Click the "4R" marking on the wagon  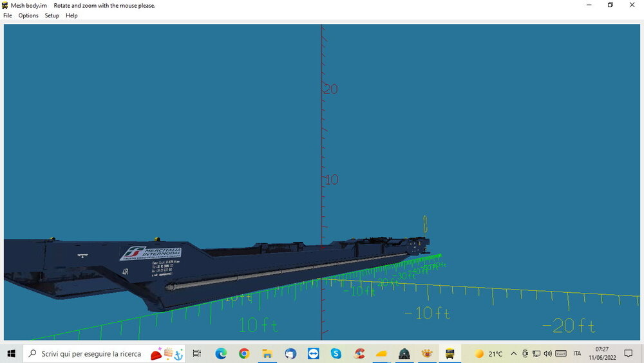(x=126, y=272)
